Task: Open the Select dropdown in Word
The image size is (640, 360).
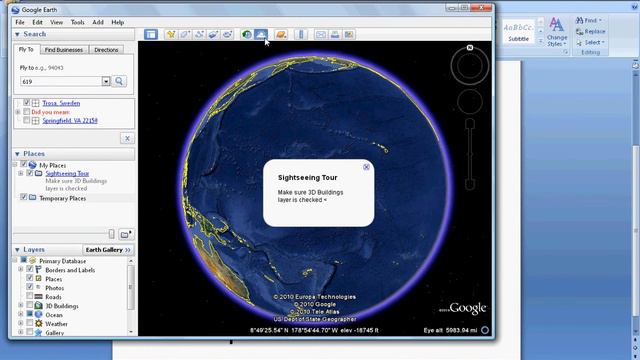Action: point(590,42)
